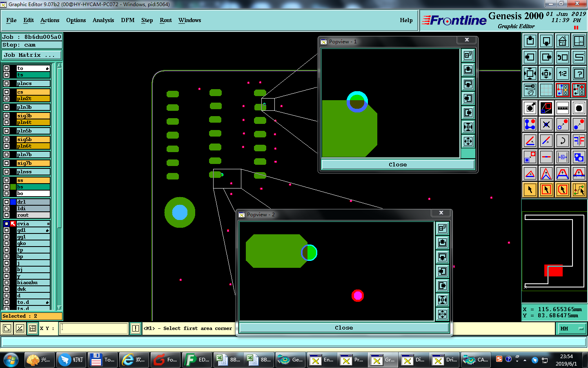This screenshot has width=588, height=368.
Task: Open the MM units dropdown
Action: pos(571,328)
